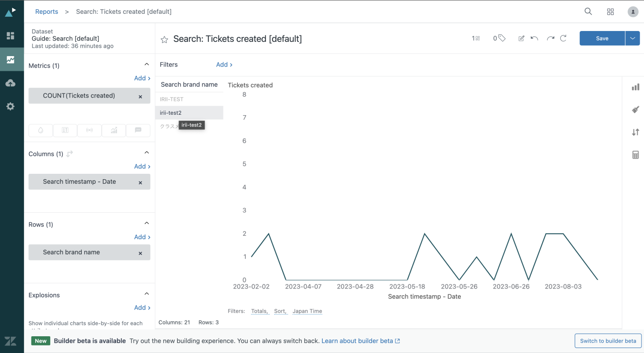644x353 pixels.
Task: Click Switch to builder beta button
Action: (x=608, y=341)
